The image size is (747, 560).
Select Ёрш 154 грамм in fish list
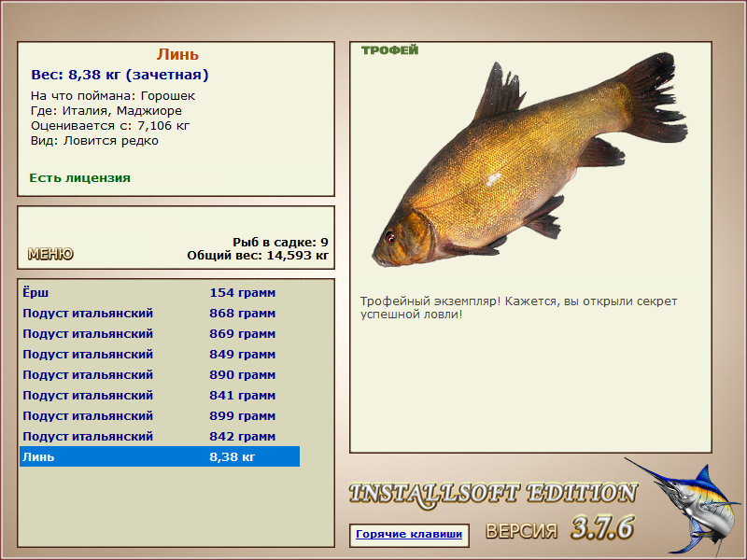(x=160, y=292)
